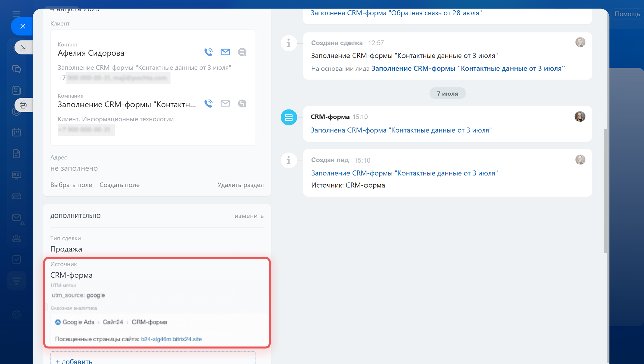Click Удалить раздел link

pos(240,185)
